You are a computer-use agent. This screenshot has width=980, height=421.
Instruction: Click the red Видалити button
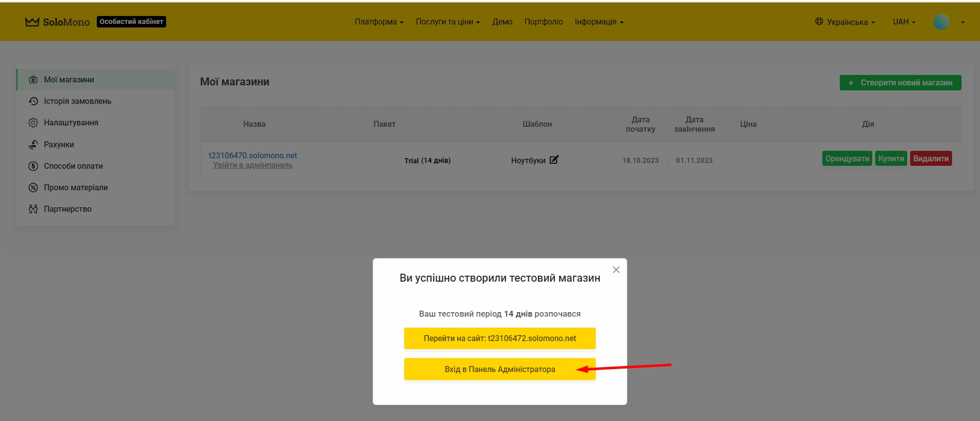[x=931, y=159]
